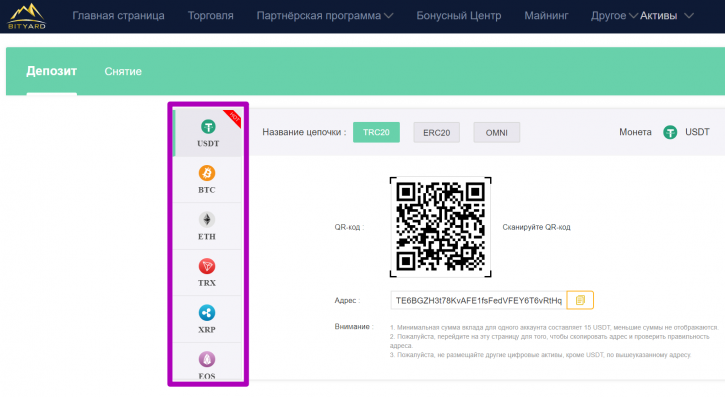Open Бонусный Центр

click(x=459, y=16)
